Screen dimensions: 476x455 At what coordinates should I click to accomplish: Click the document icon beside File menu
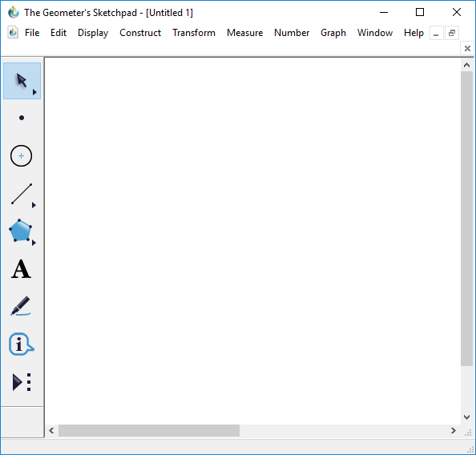coord(13,33)
